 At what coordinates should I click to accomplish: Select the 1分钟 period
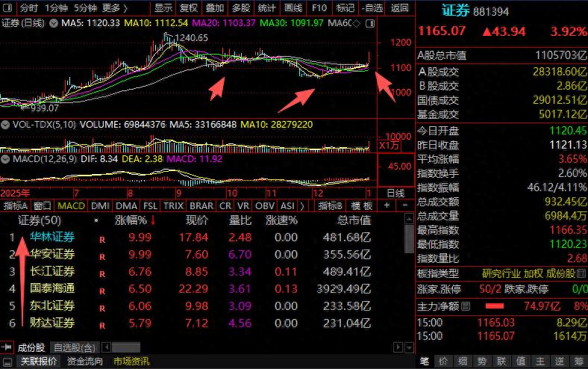coord(56,8)
